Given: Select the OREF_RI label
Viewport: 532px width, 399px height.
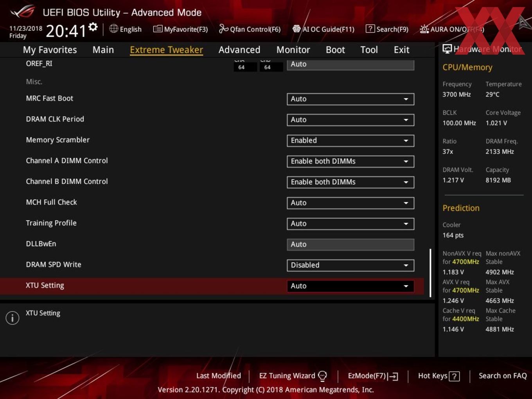Looking at the screenshot, I should click(39, 63).
